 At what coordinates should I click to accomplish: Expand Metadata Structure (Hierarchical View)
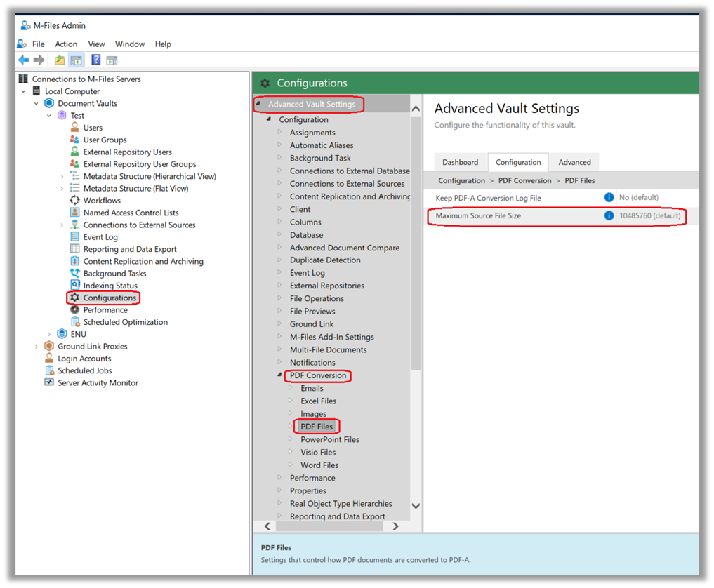pyautogui.click(x=62, y=176)
